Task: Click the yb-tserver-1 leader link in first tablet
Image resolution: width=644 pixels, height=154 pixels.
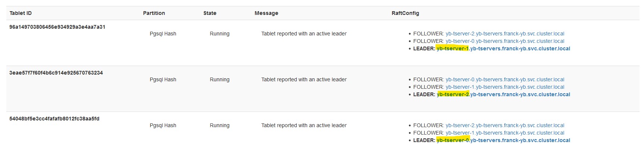Action: [503, 48]
